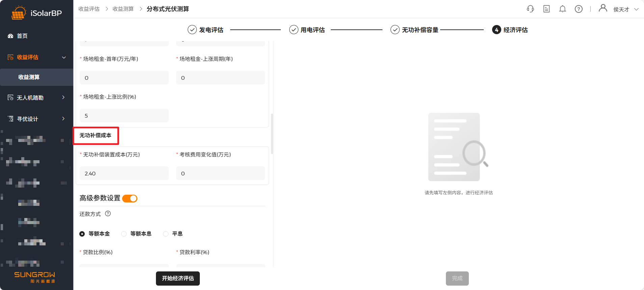644x290 pixels.
Task: Open the notifications bell
Action: tap(562, 9)
